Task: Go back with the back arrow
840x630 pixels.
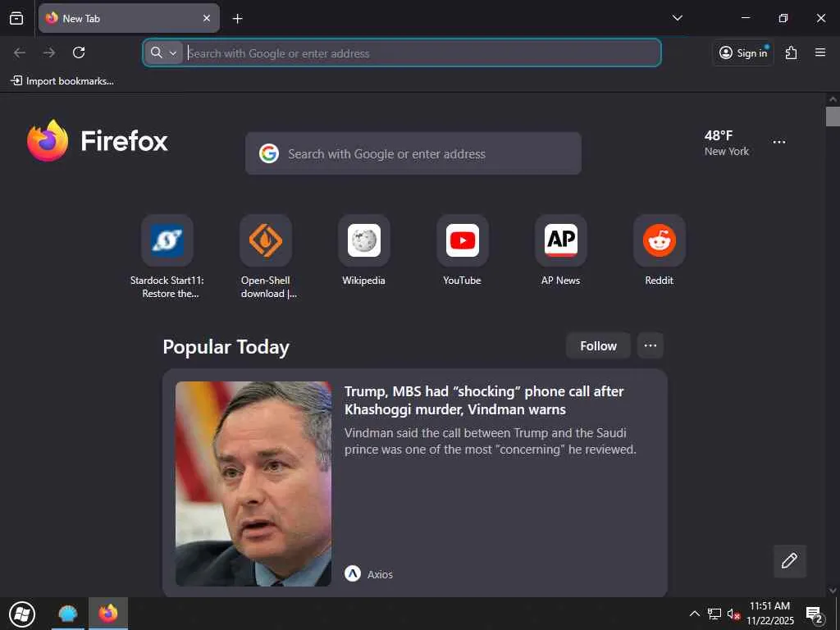Action: [20, 52]
